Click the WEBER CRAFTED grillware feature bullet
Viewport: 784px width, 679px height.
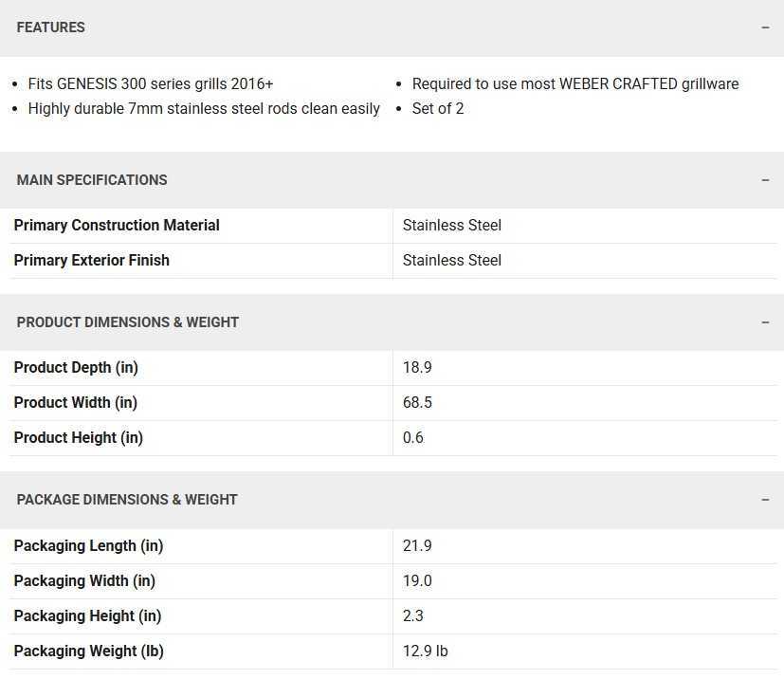click(575, 84)
